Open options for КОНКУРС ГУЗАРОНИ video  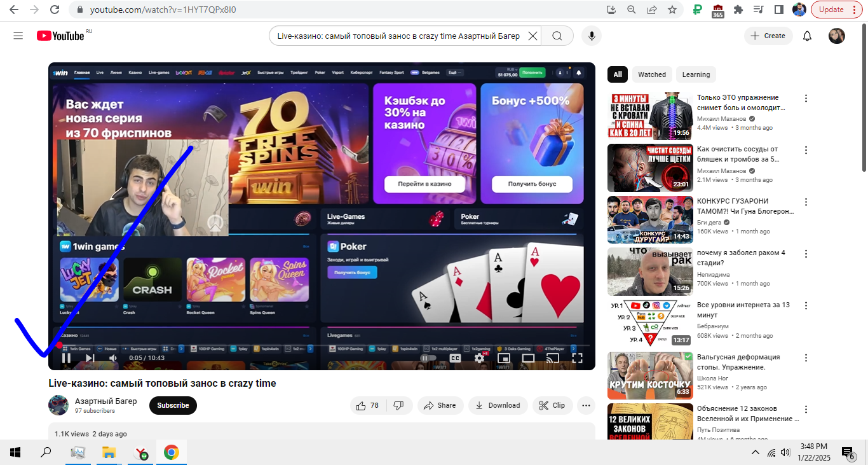(x=806, y=202)
